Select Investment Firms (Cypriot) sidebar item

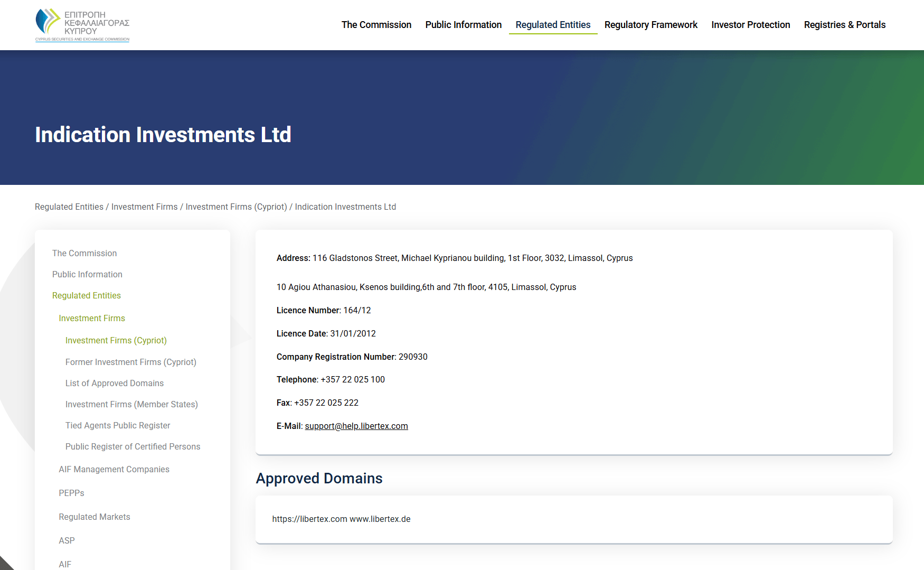[x=116, y=341]
